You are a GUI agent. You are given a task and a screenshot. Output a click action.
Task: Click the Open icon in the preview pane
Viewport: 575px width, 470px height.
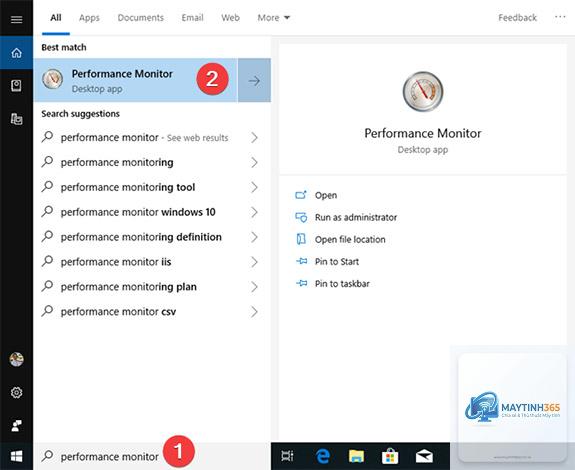(301, 195)
